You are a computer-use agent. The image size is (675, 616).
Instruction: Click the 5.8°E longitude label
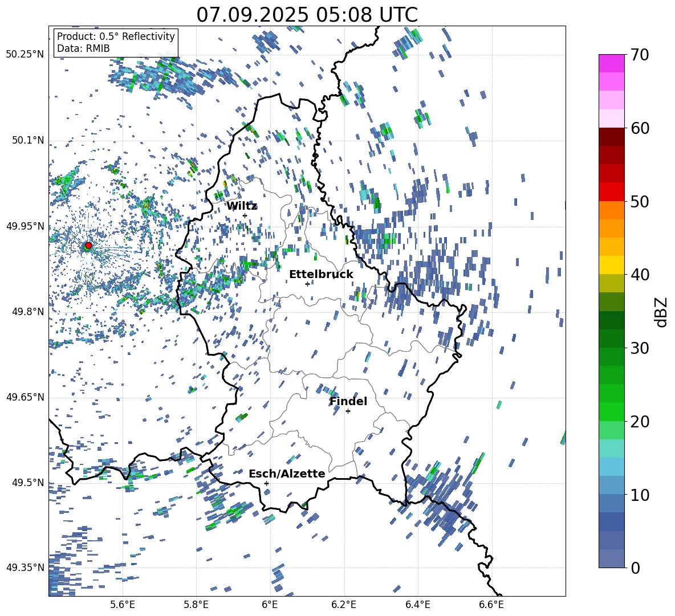pos(196,605)
